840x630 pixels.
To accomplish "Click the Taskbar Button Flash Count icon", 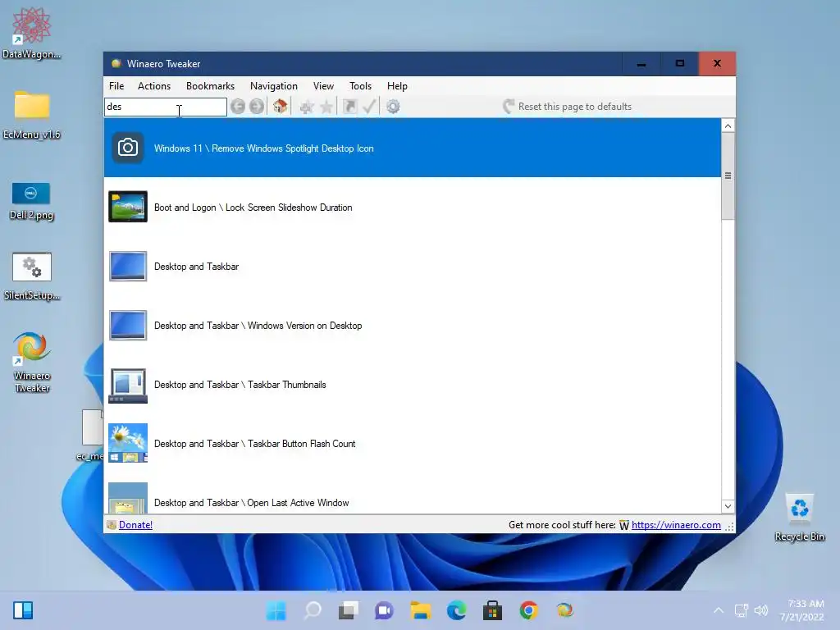I will click(x=127, y=443).
